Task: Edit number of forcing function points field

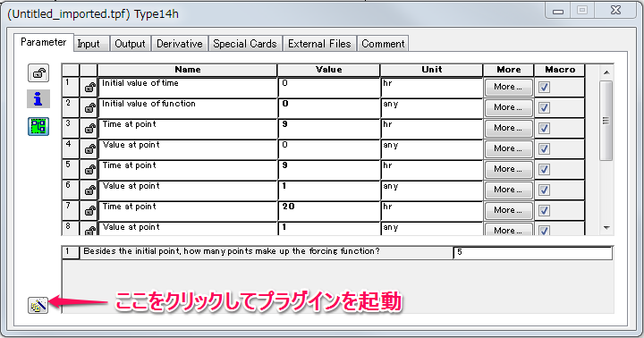Action: [x=533, y=253]
